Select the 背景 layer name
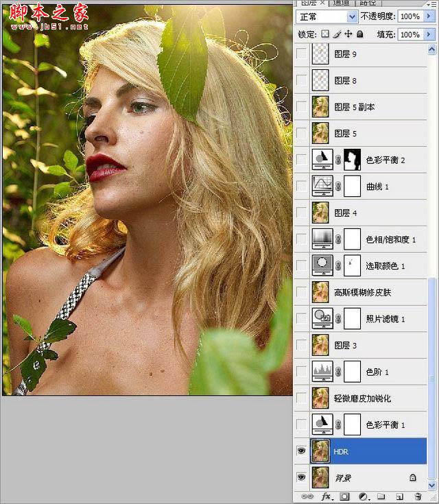 343,478
